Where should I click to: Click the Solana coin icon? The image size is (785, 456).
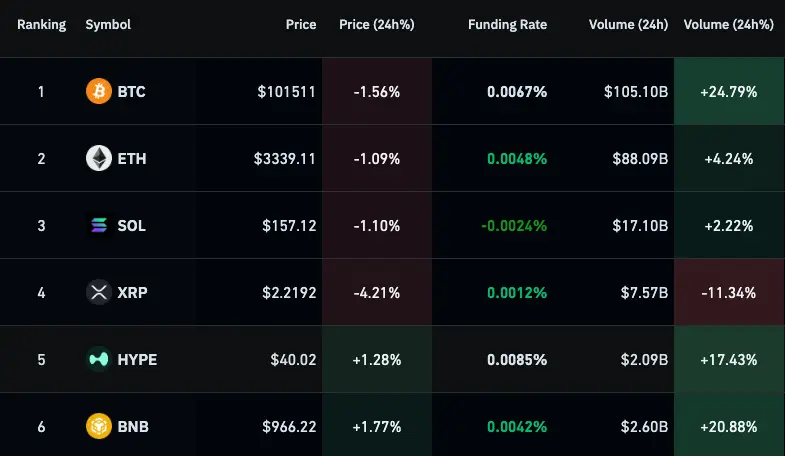click(x=99, y=226)
